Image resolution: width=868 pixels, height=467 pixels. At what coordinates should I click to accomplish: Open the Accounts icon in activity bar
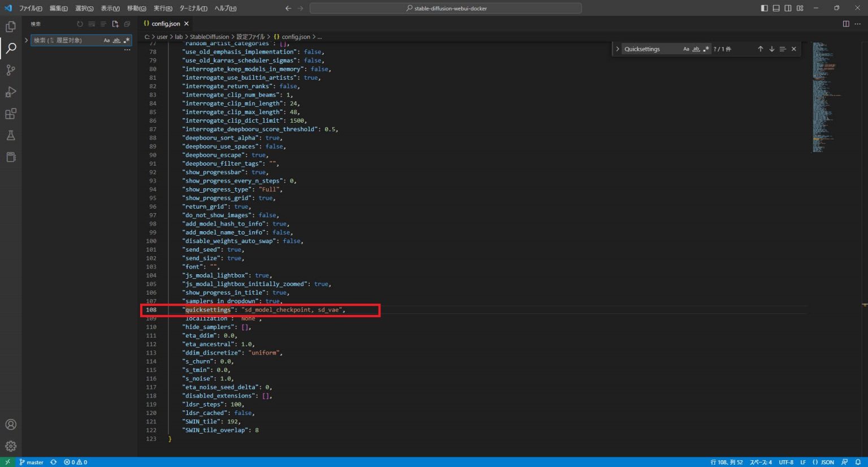click(x=10, y=424)
